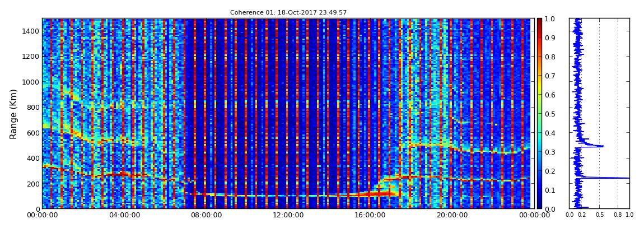644x228 pixels.
Task: Click the 1000 tick on the Range axis
Action: coord(30,82)
